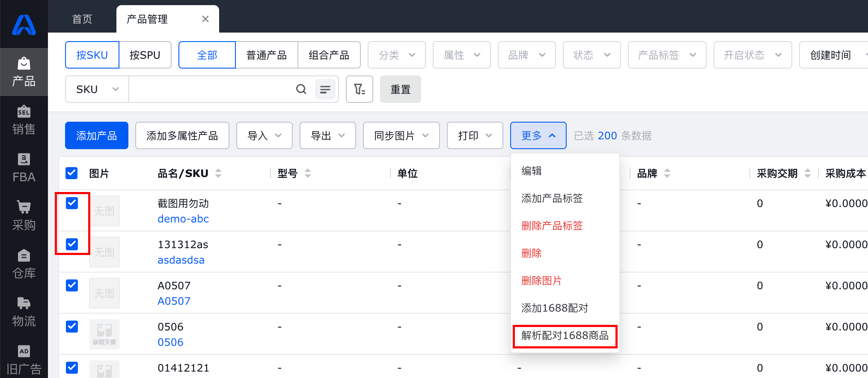
Task: Filter by 普通产品
Action: point(267,55)
